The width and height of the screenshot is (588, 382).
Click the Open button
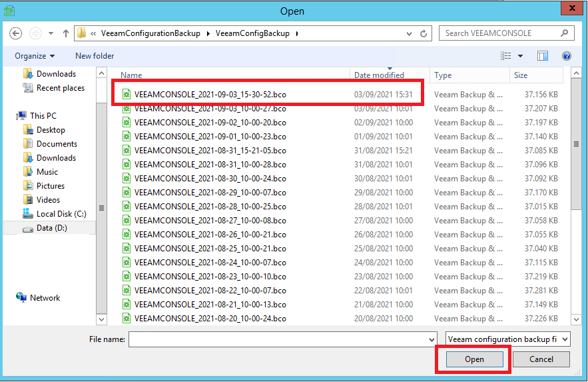pyautogui.click(x=474, y=359)
